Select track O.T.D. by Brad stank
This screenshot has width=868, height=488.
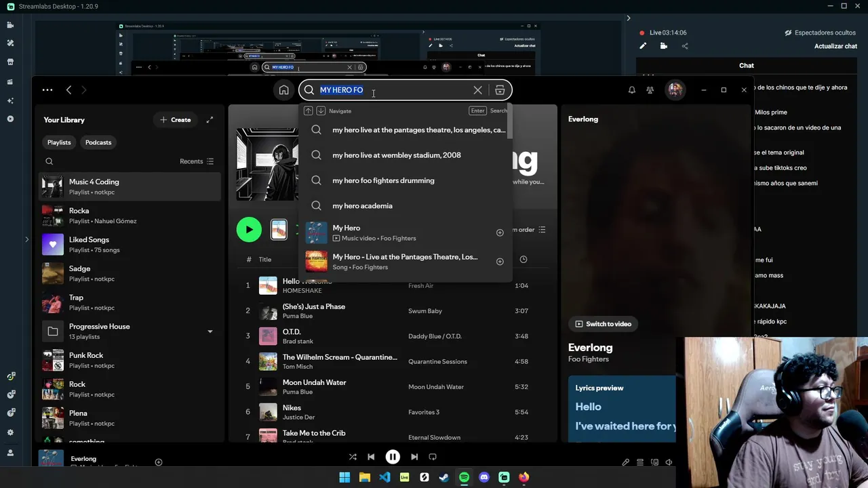tap(393, 336)
